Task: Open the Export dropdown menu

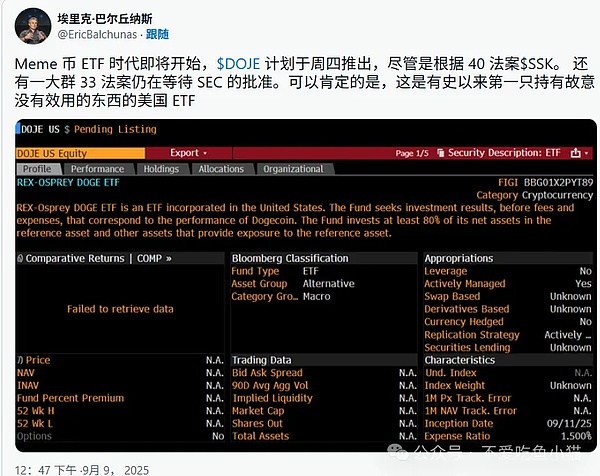Action: [189, 153]
